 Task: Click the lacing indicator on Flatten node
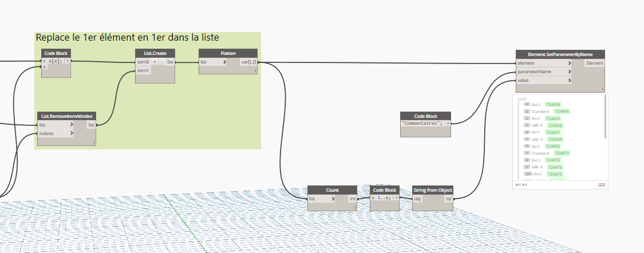pos(255,71)
